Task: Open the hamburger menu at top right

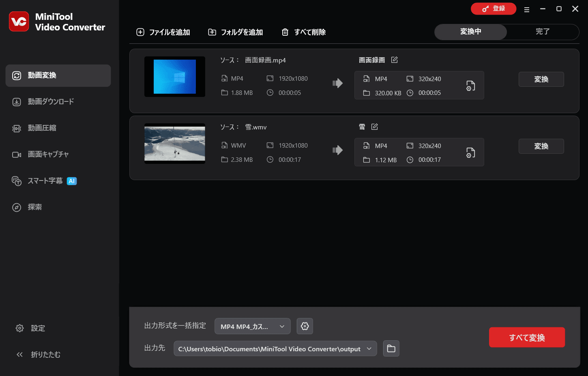Action: [527, 9]
